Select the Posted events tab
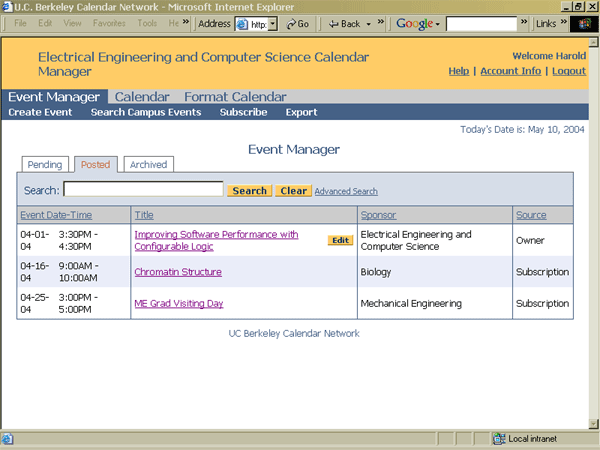The width and height of the screenshot is (600, 450). (x=96, y=165)
